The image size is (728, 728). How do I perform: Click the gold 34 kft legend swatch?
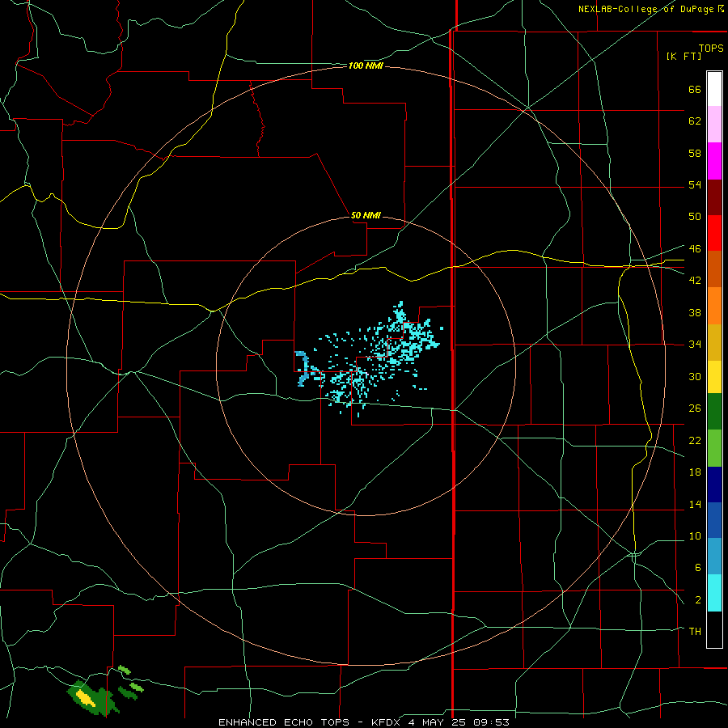point(714,341)
